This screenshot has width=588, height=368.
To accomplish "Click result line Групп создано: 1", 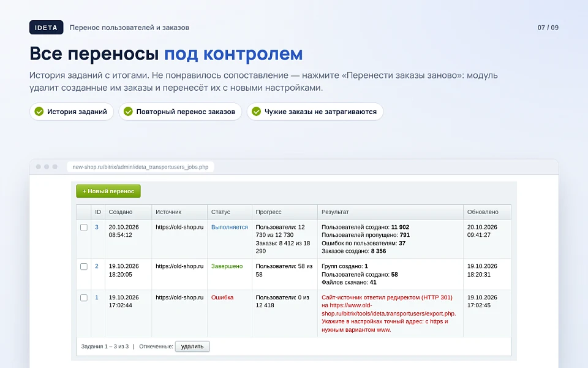I will pos(345,266).
